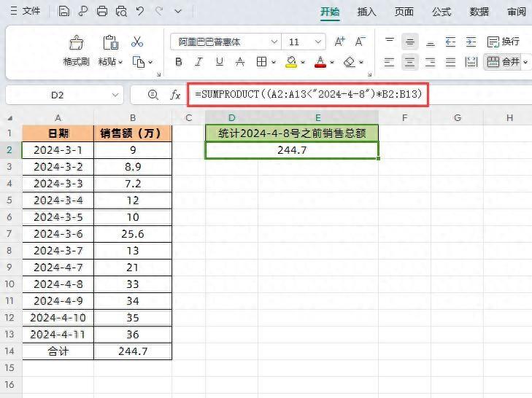
Task: Click the Borders icon
Action: coord(261,62)
